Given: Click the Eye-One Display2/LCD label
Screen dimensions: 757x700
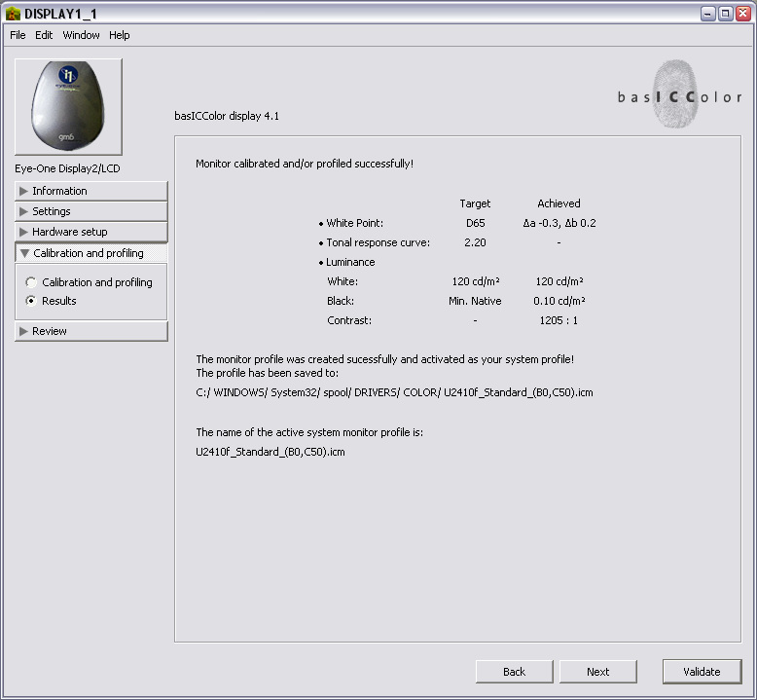Looking at the screenshot, I should pos(67,168).
